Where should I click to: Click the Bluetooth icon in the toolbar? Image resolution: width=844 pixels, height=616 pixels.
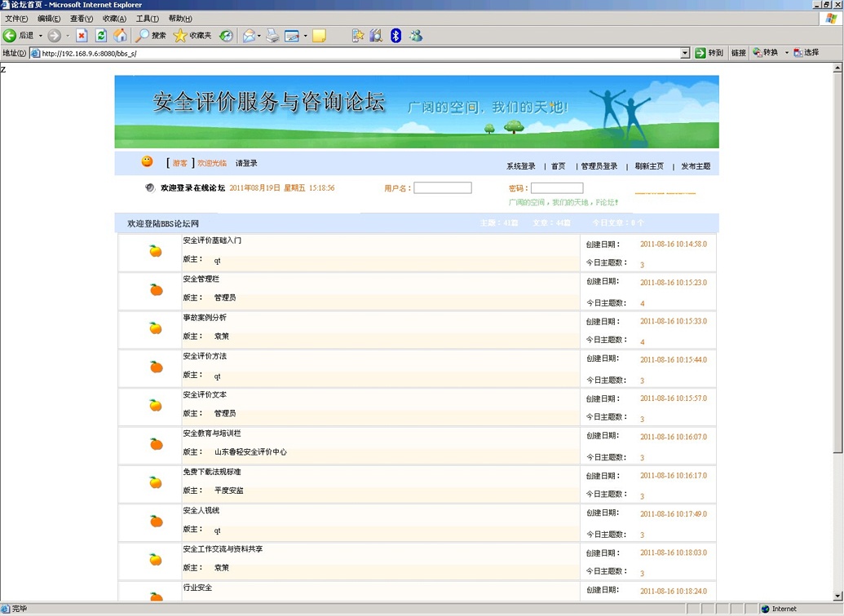point(395,36)
